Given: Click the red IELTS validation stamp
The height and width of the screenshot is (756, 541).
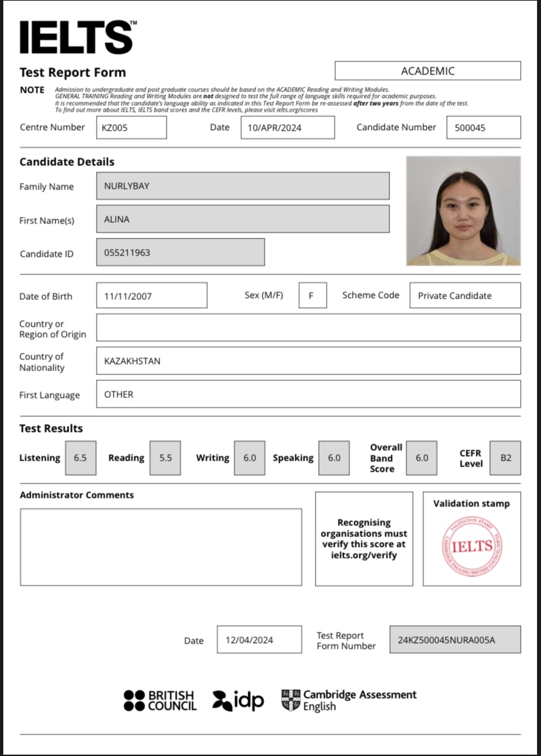Looking at the screenshot, I should (472, 546).
